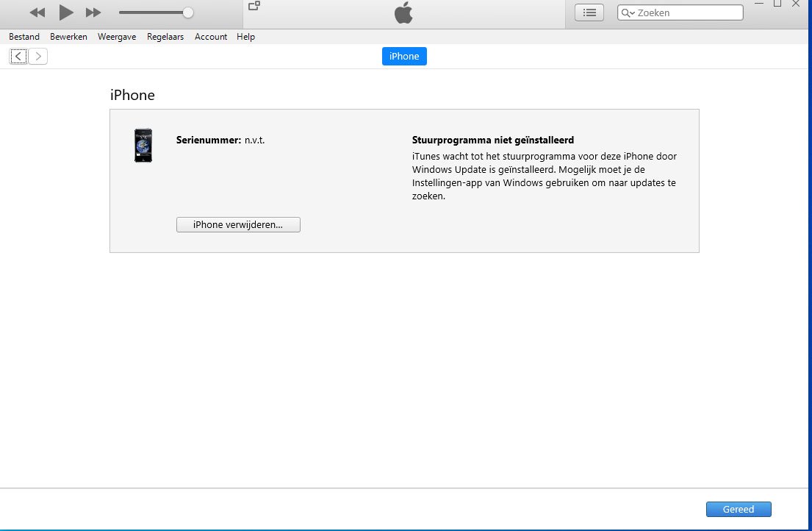The image size is (812, 531).
Task: Click the iPhone page heading
Action: tap(132, 95)
